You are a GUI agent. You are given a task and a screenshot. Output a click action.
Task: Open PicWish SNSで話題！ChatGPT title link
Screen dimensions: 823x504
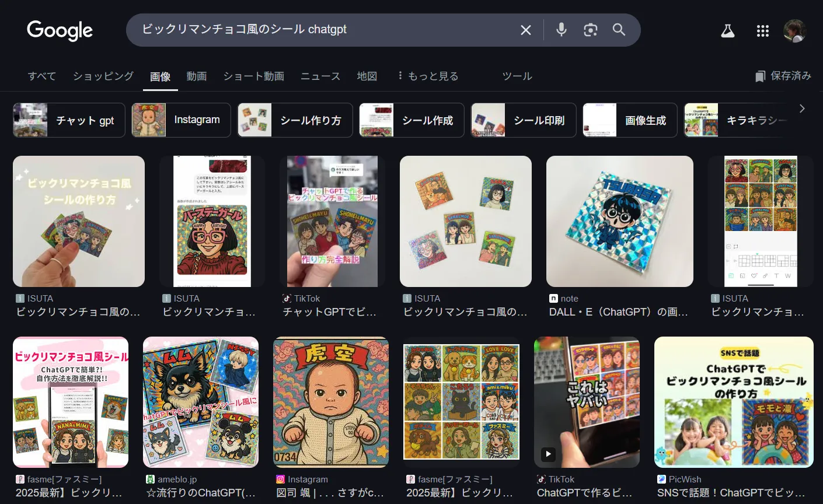731,493
